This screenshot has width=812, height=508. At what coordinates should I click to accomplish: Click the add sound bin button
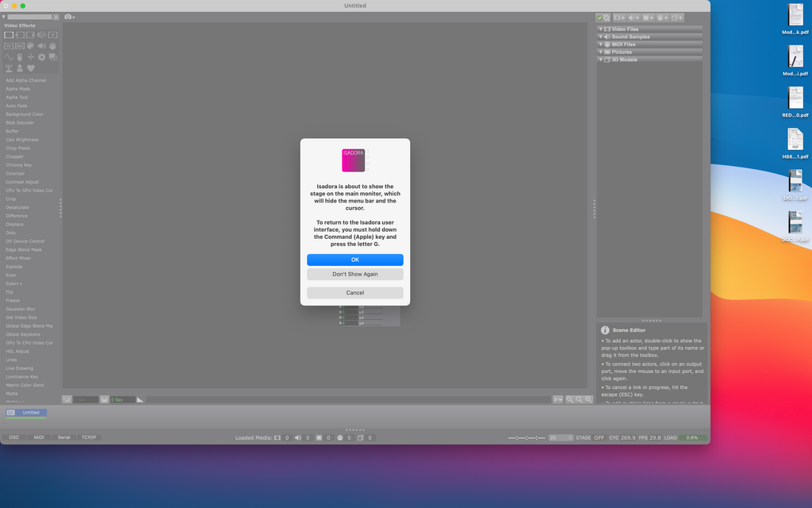pyautogui.click(x=634, y=17)
